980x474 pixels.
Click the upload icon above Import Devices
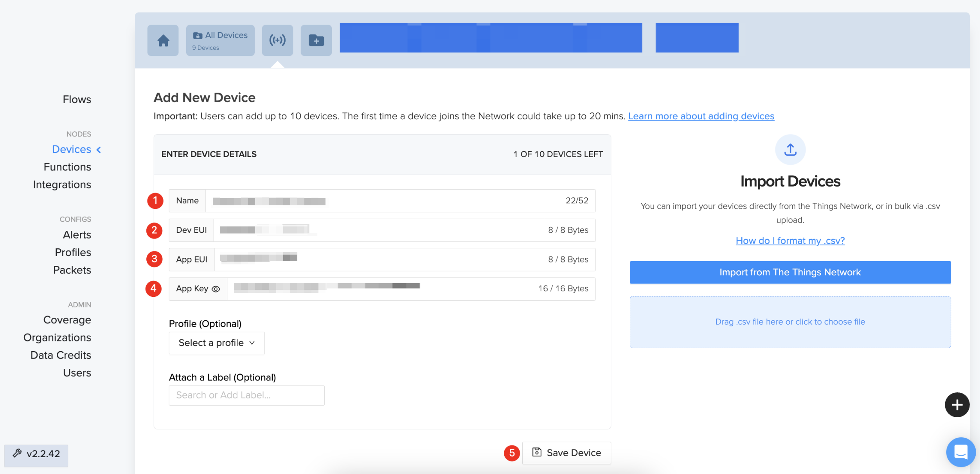pos(790,150)
